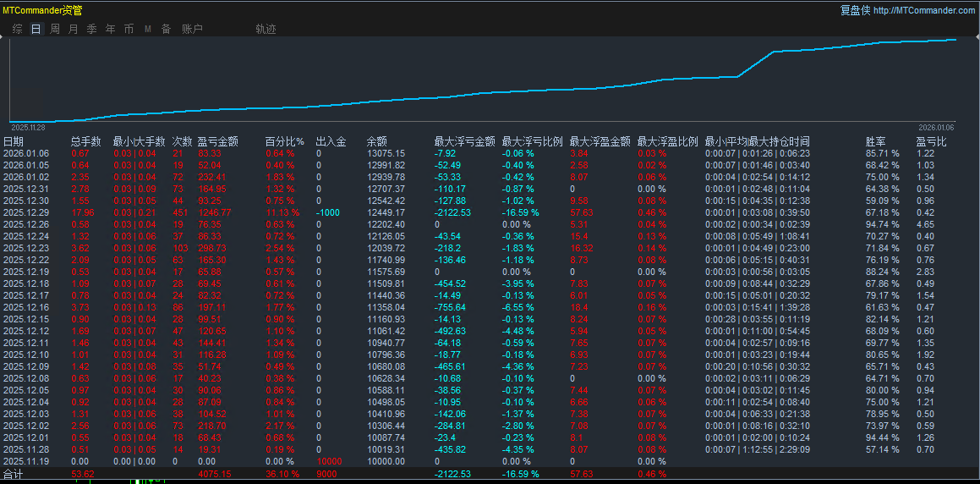This screenshot has width=980, height=484.
Task: Select the 2025.12.23 row date
Action: [x=25, y=248]
